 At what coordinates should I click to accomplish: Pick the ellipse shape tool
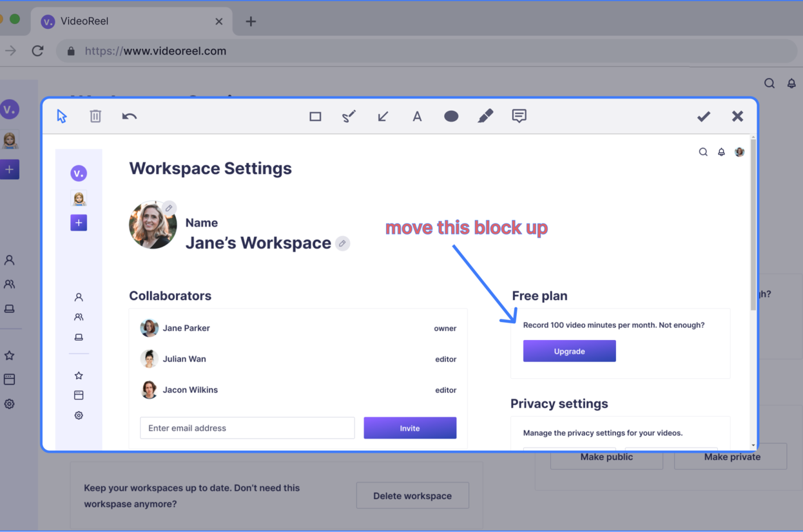point(451,117)
